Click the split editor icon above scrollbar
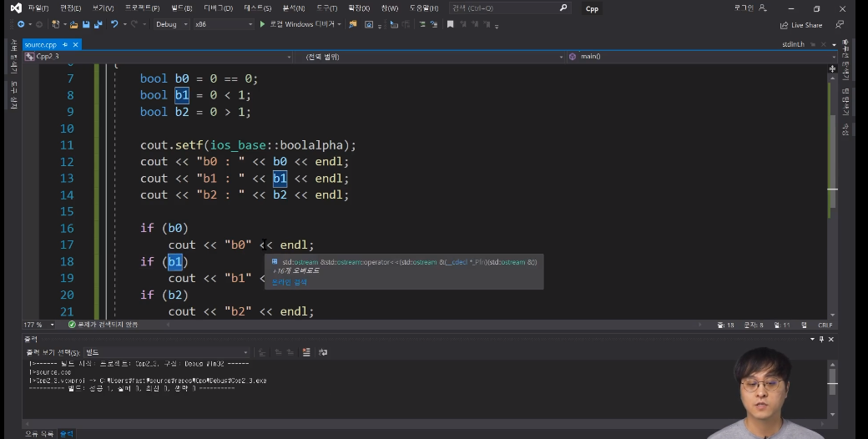This screenshot has width=868, height=439. pyautogui.click(x=832, y=68)
